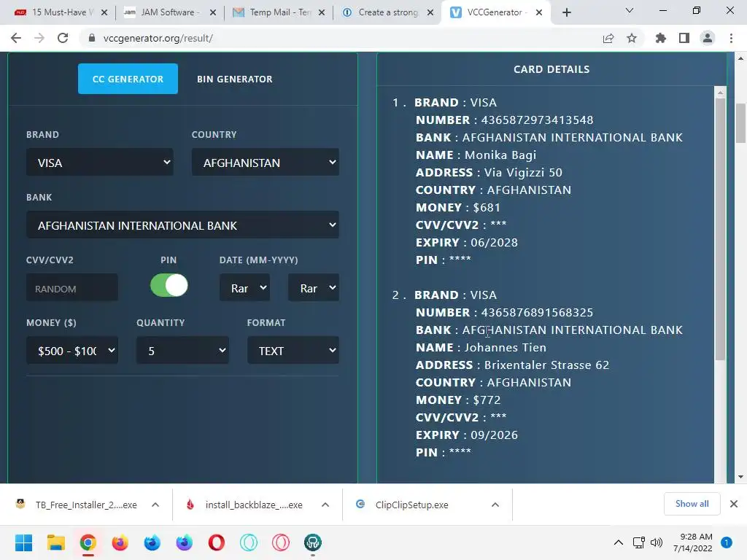Click the expiry 06/2028

494,242
